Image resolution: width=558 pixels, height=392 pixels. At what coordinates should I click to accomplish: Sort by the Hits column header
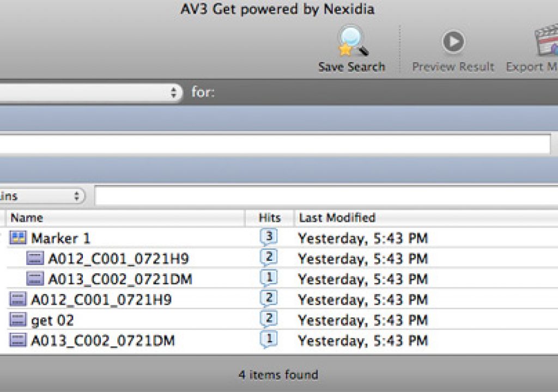pos(269,218)
